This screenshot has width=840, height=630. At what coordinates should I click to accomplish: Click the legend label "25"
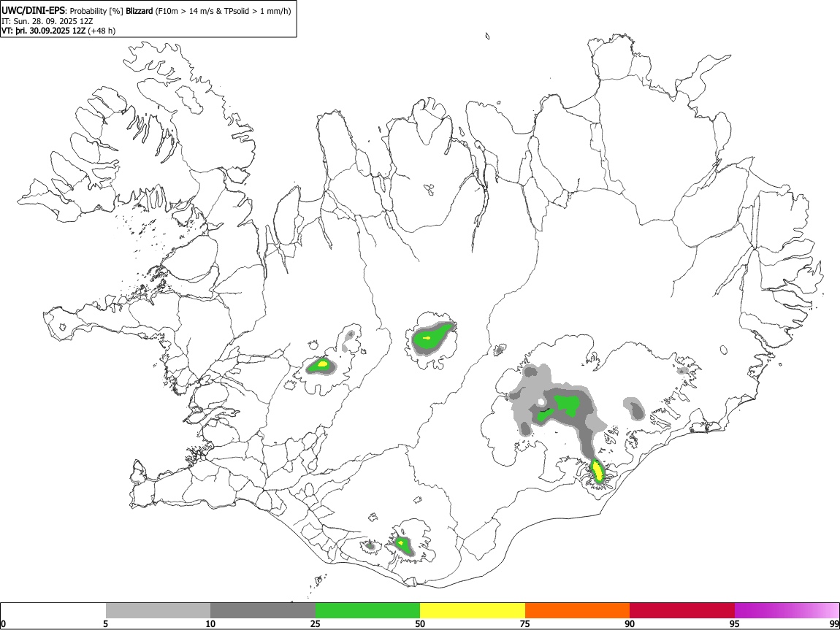[316, 623]
